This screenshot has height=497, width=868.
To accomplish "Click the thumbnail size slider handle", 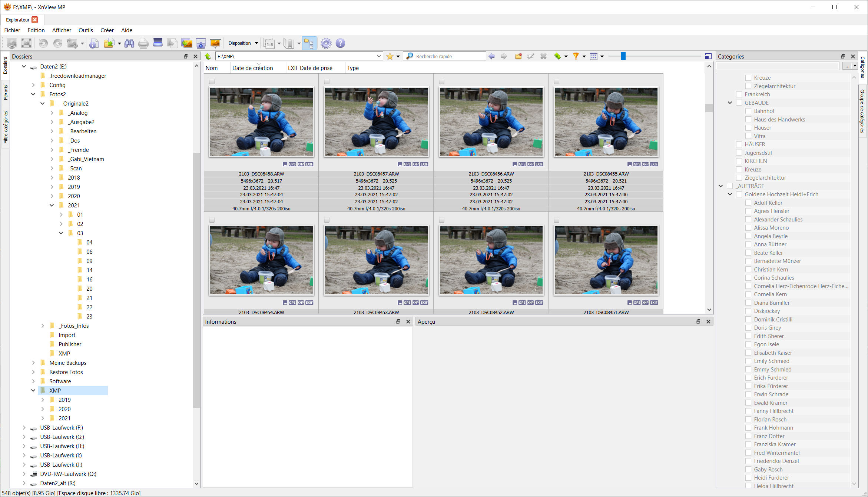I will click(x=623, y=56).
